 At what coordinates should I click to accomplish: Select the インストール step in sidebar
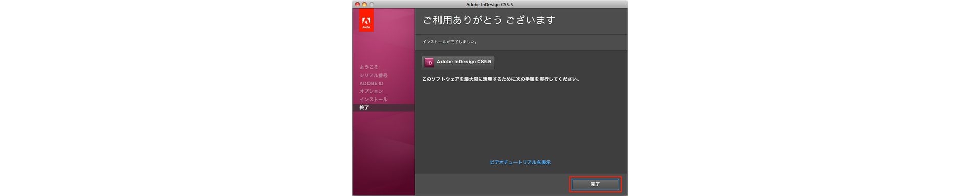click(373, 100)
